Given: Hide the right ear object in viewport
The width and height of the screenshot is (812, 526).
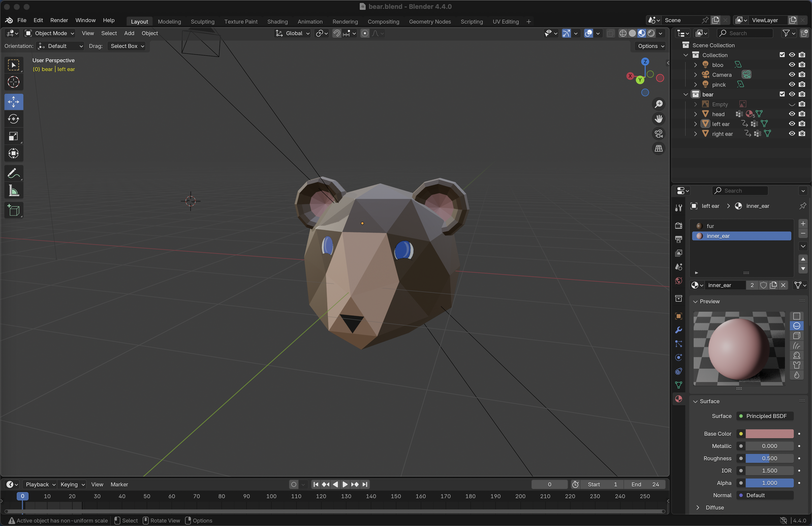Looking at the screenshot, I should pos(792,133).
